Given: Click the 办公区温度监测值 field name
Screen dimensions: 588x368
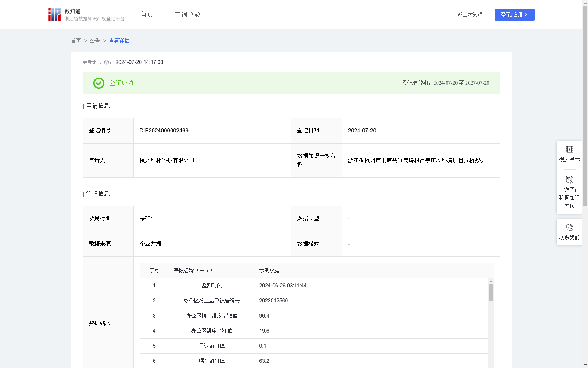Looking at the screenshot, I should click(212, 331).
